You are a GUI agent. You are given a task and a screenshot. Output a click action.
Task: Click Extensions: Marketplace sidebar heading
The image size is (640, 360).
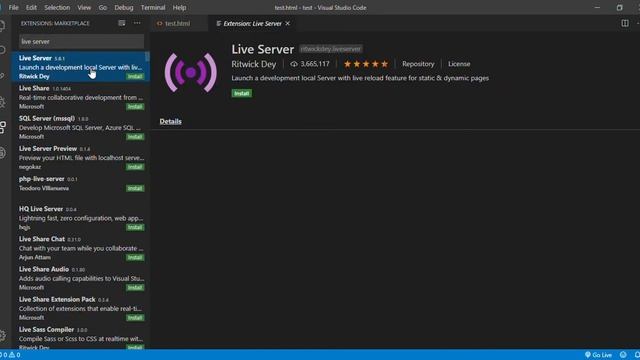[x=55, y=23]
